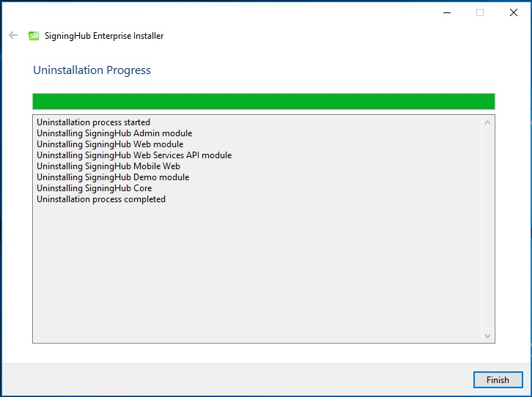Click the 'Uninstallation Progress' heading
The width and height of the screenshot is (532, 397).
coord(92,70)
